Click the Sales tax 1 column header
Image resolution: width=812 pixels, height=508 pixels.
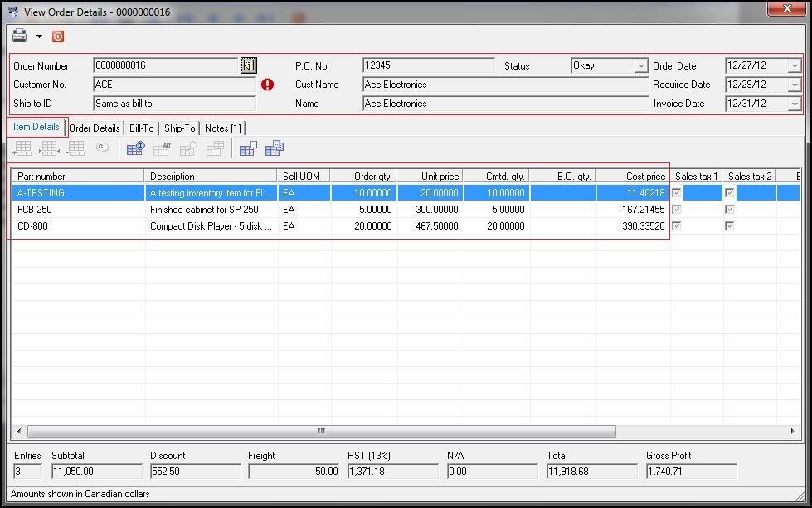pos(697,177)
